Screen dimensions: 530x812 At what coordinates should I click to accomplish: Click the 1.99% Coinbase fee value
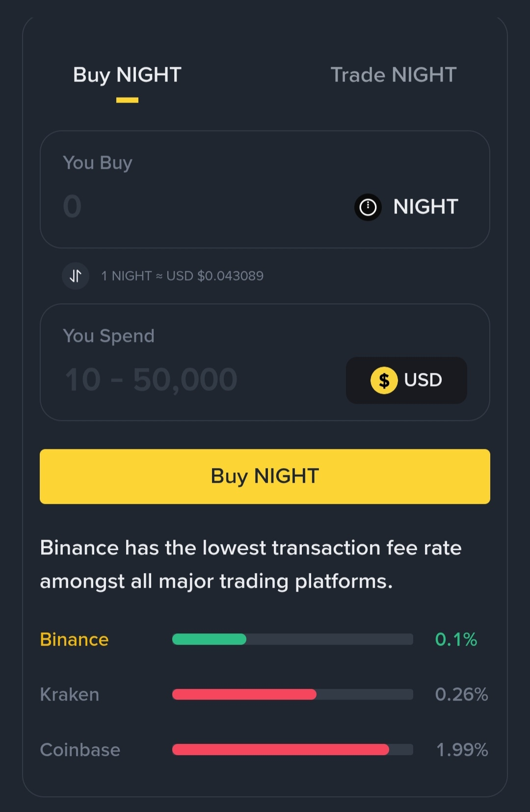point(462,750)
